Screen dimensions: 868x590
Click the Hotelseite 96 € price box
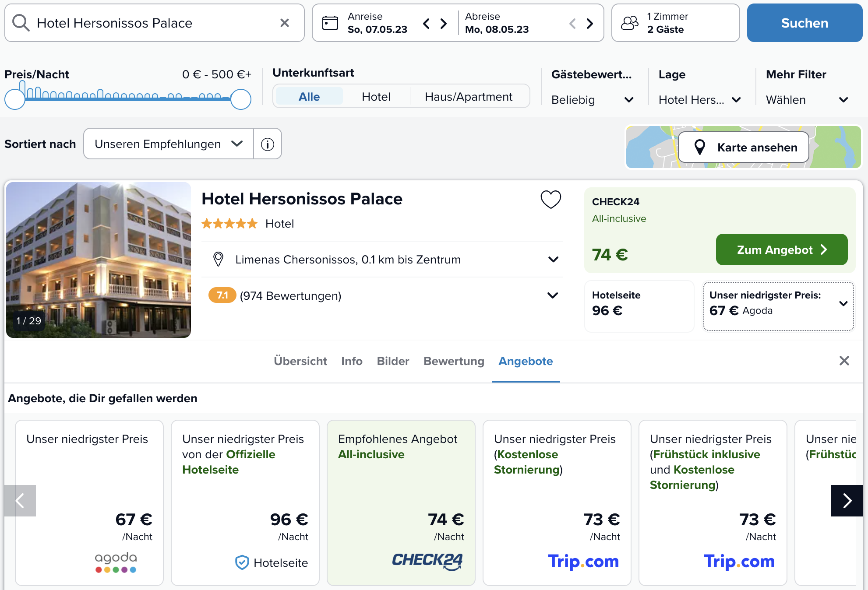(x=639, y=306)
